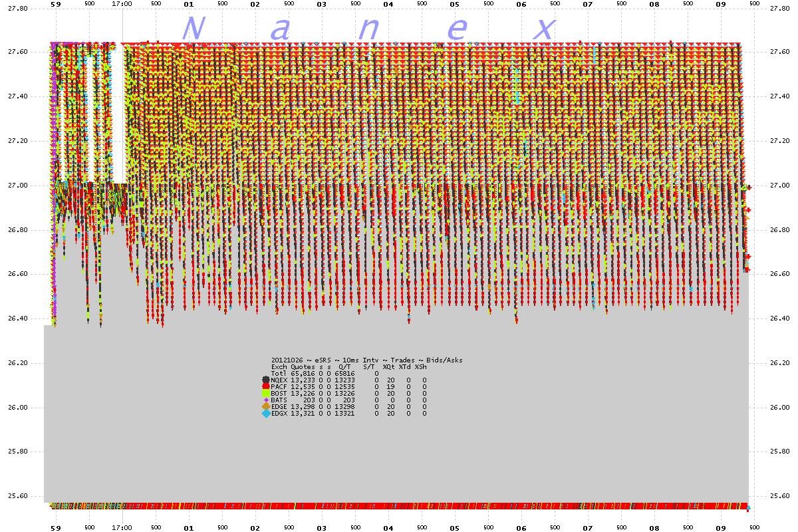Click the 'BOST' exchange name in the legend

tap(279, 393)
